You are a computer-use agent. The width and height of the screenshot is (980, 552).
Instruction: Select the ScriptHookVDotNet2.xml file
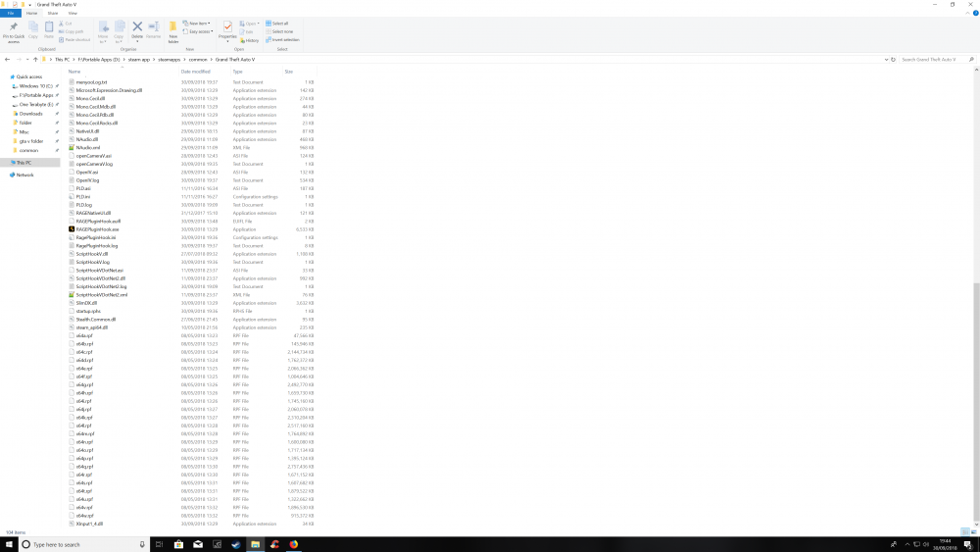(x=101, y=295)
